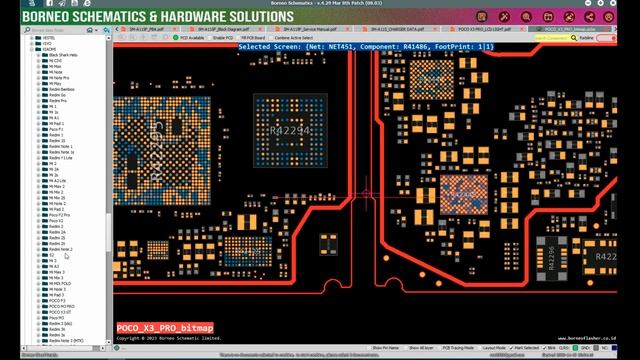Image resolution: width=640 pixels, height=360 pixels.
Task: Expand the Black Shark Helo folder
Action: pos(39,55)
